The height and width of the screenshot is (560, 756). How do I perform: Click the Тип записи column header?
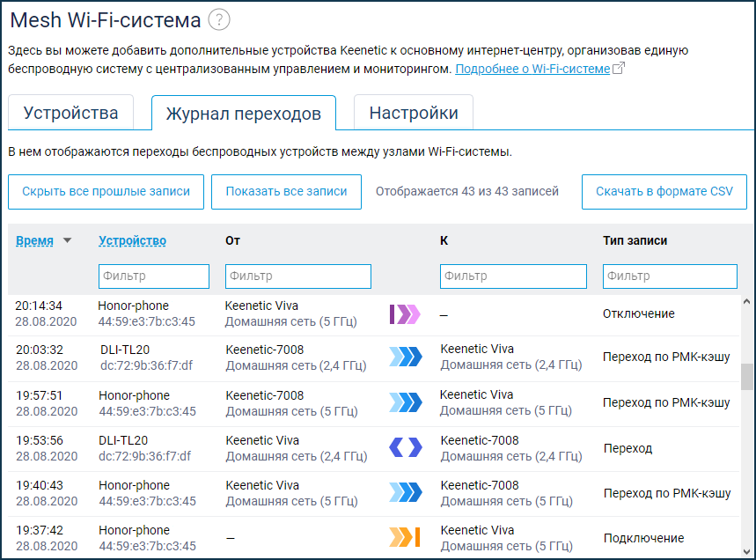[635, 240]
